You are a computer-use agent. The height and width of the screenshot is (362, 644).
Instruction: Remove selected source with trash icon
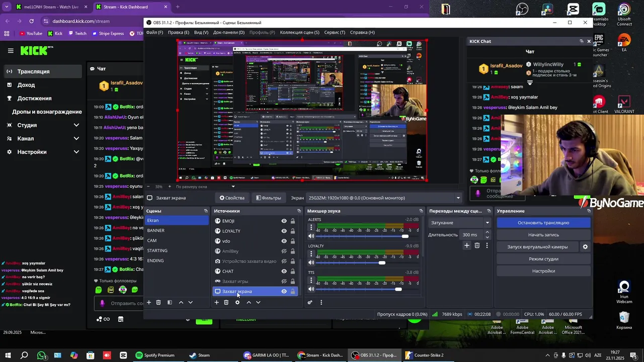(226, 302)
